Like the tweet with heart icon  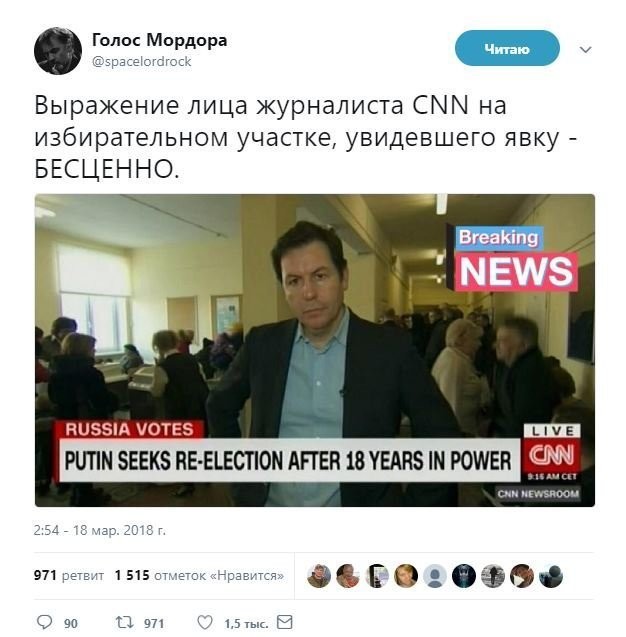click(205, 622)
